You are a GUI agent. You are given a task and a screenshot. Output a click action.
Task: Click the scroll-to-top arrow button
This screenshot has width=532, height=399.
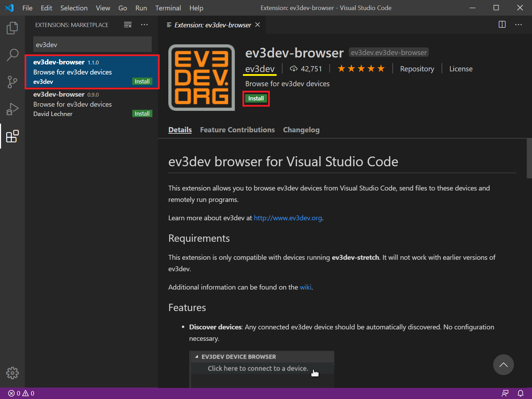[504, 365]
